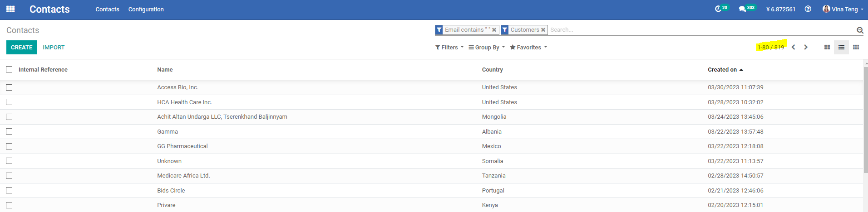Open the Group By dropdown

pyautogui.click(x=487, y=47)
